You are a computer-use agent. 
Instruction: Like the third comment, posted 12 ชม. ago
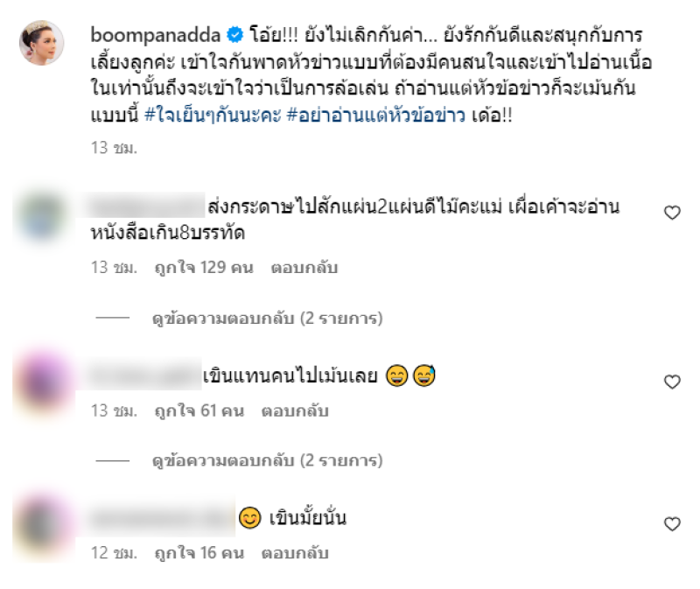(x=672, y=524)
